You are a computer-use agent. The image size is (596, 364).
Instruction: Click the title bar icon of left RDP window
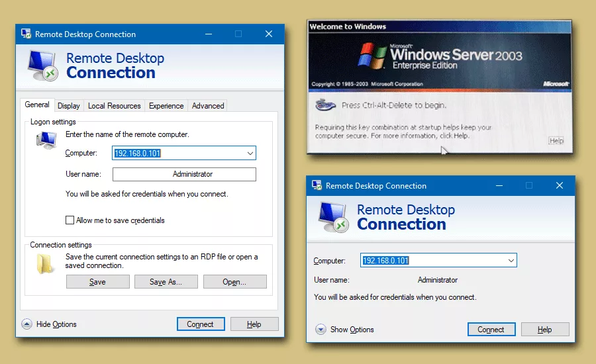point(26,34)
